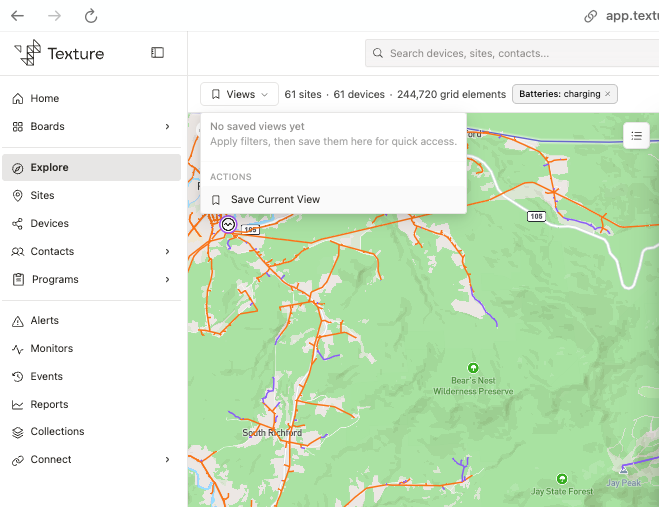Expand the Boards submenu chevron

coord(167,127)
